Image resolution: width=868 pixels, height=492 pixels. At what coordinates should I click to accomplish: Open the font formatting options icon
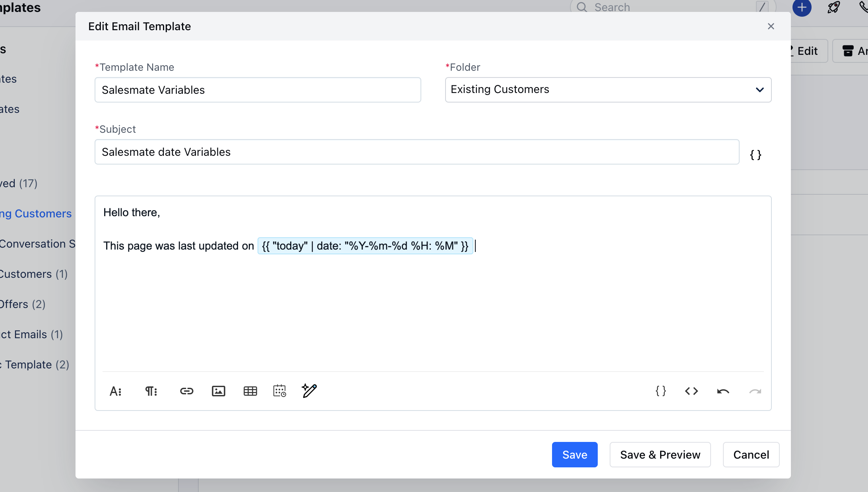[116, 391]
